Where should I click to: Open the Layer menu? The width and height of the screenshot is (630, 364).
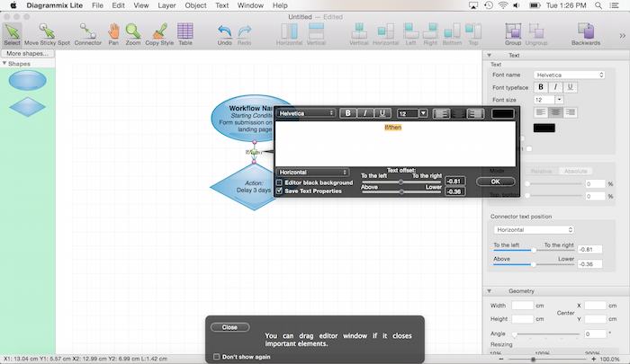(x=166, y=5)
